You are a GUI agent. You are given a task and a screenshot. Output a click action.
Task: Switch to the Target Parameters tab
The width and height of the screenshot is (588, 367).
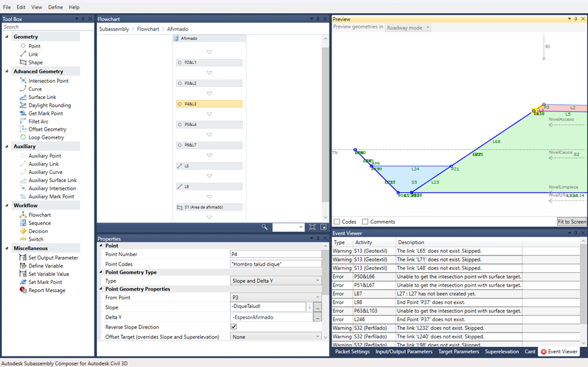(x=458, y=352)
